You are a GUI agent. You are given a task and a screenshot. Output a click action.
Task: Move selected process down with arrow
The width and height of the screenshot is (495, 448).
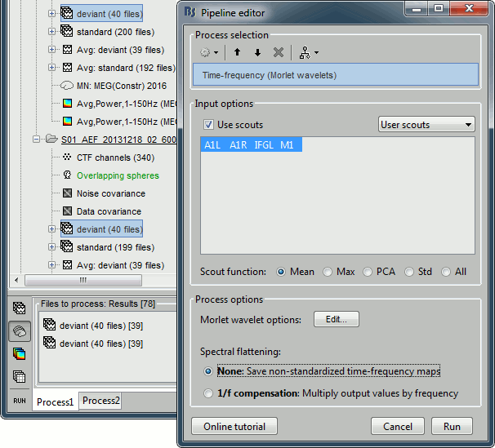coord(257,52)
